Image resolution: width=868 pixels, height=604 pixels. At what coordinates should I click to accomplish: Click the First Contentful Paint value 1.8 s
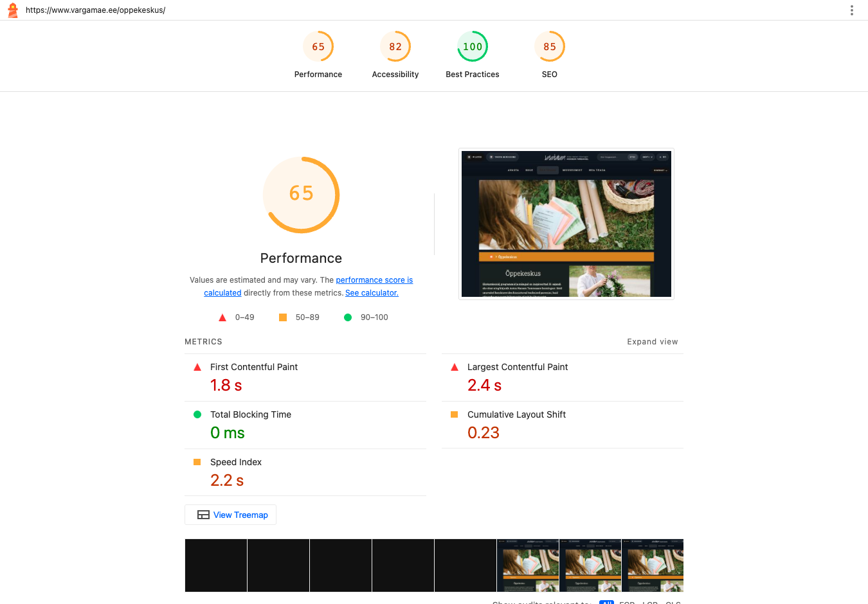tap(226, 386)
